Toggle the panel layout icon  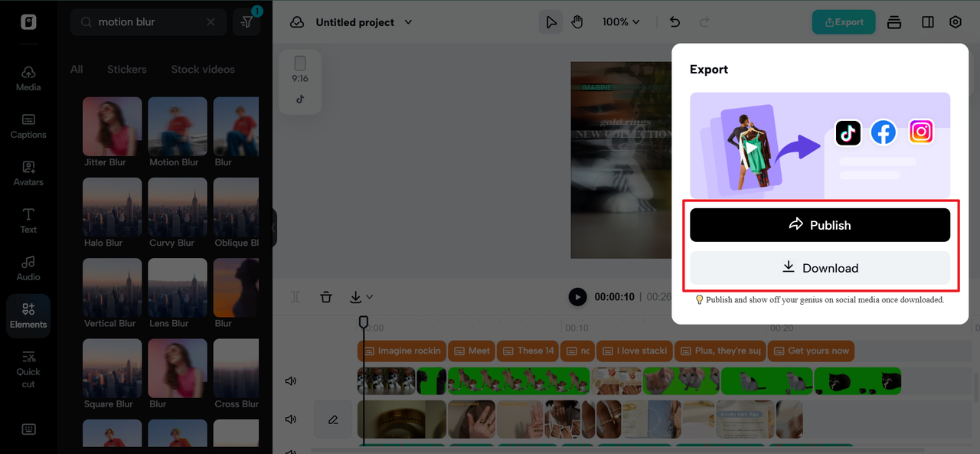tap(928, 22)
